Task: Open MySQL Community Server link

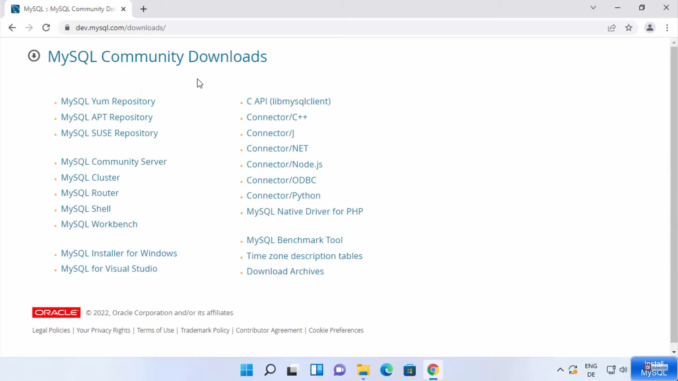Action: tap(113, 162)
